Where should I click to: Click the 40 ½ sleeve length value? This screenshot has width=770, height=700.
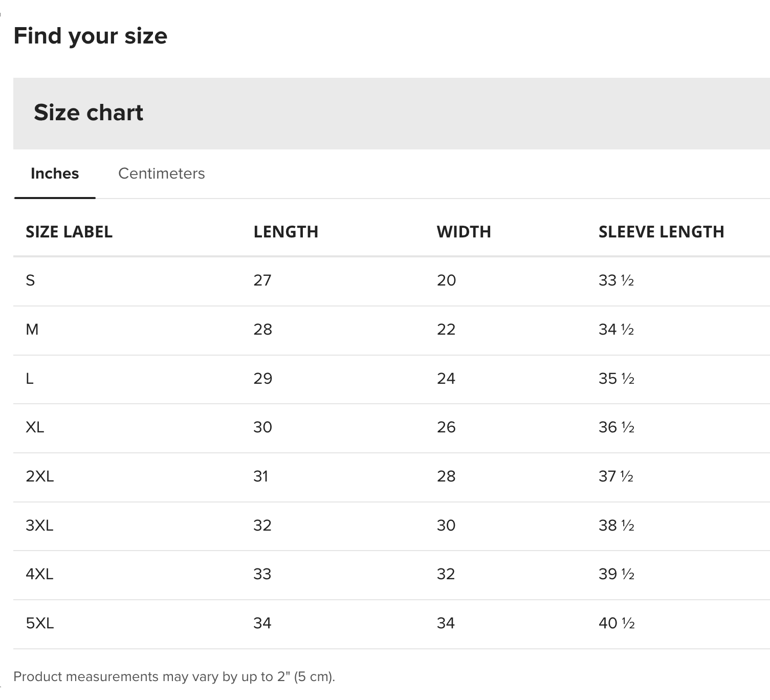coord(616,623)
